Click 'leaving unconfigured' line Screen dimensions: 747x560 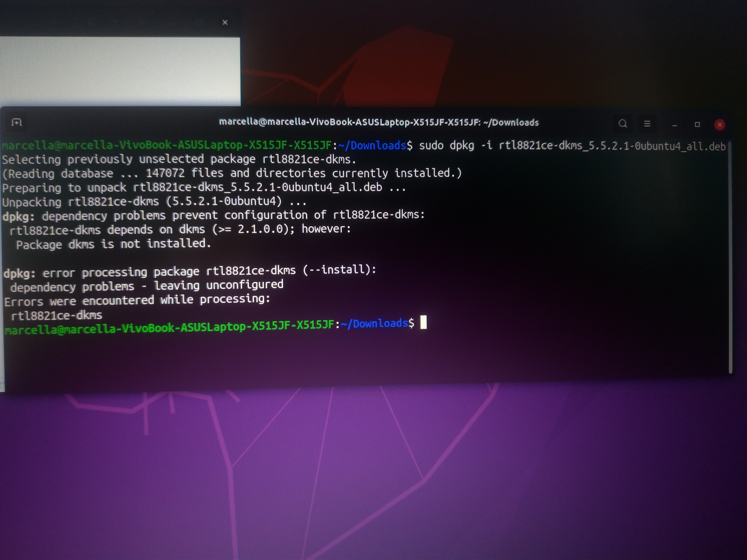coord(147,286)
